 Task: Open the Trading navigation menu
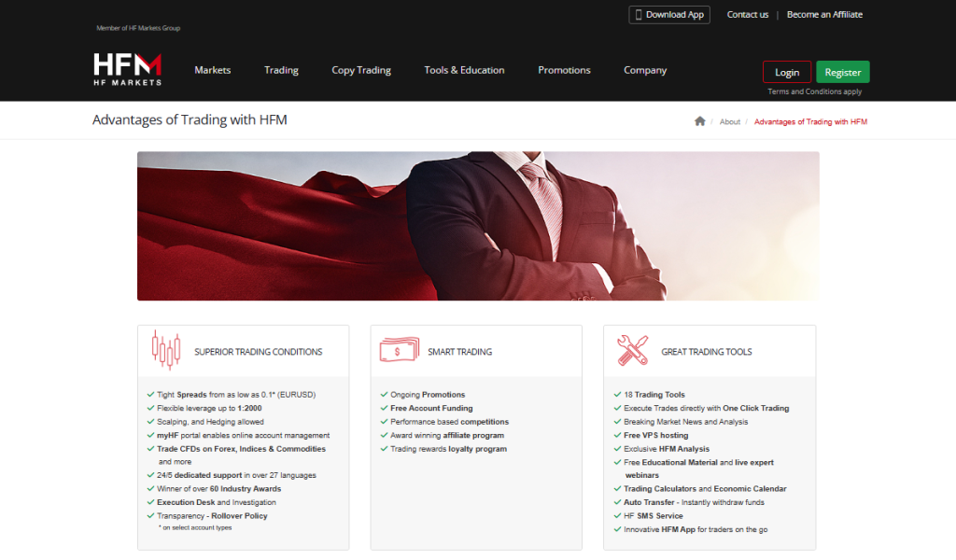point(281,70)
